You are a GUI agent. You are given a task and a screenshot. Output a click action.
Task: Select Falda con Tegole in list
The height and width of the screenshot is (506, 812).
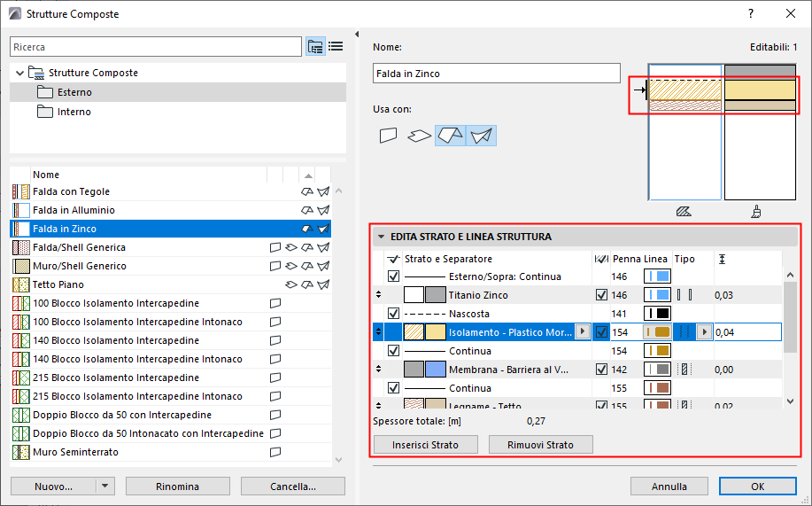pyautogui.click(x=170, y=191)
